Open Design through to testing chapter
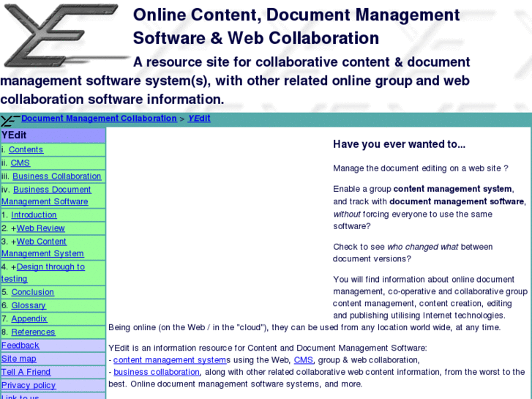This screenshot has width=532, height=399. point(42,272)
